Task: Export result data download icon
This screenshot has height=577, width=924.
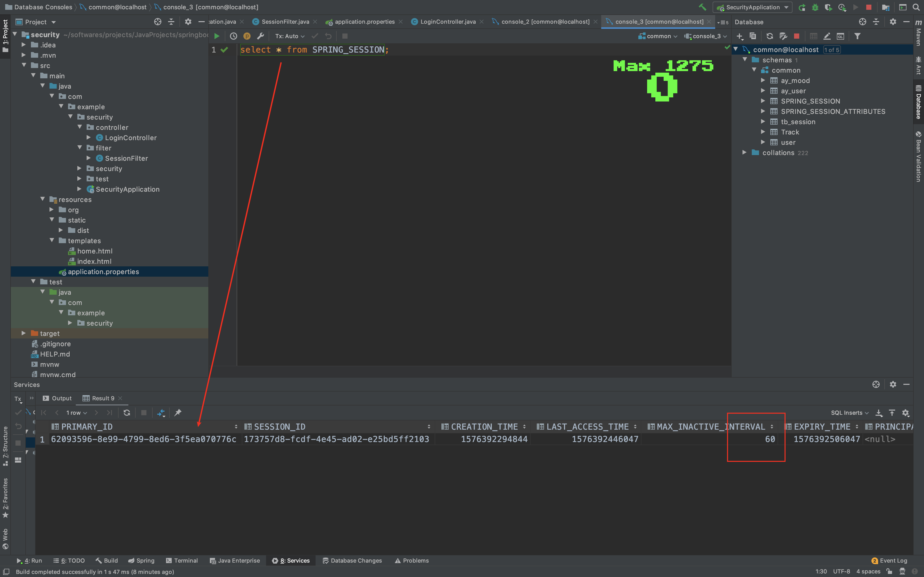Action: [x=879, y=413]
